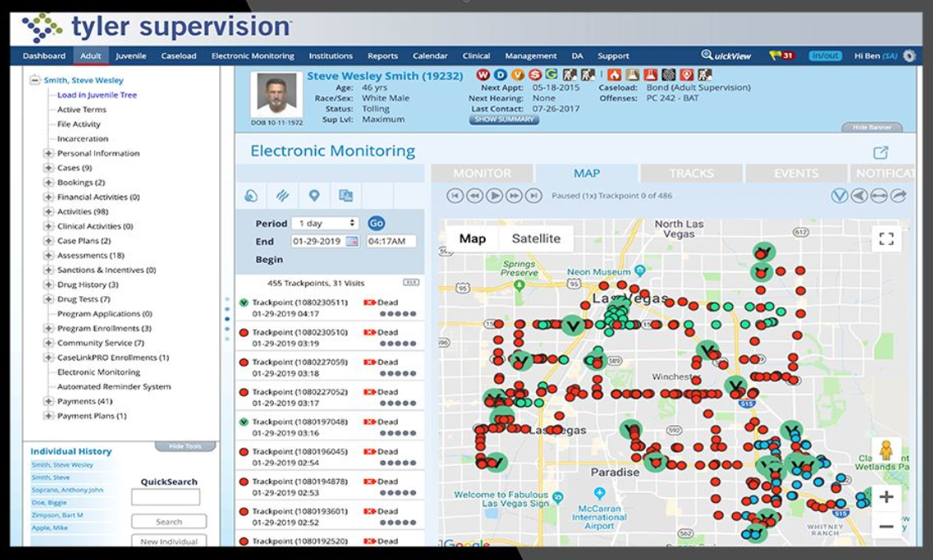
Task: Click the tracks wave icon in monitoring toolbar
Action: point(284,195)
